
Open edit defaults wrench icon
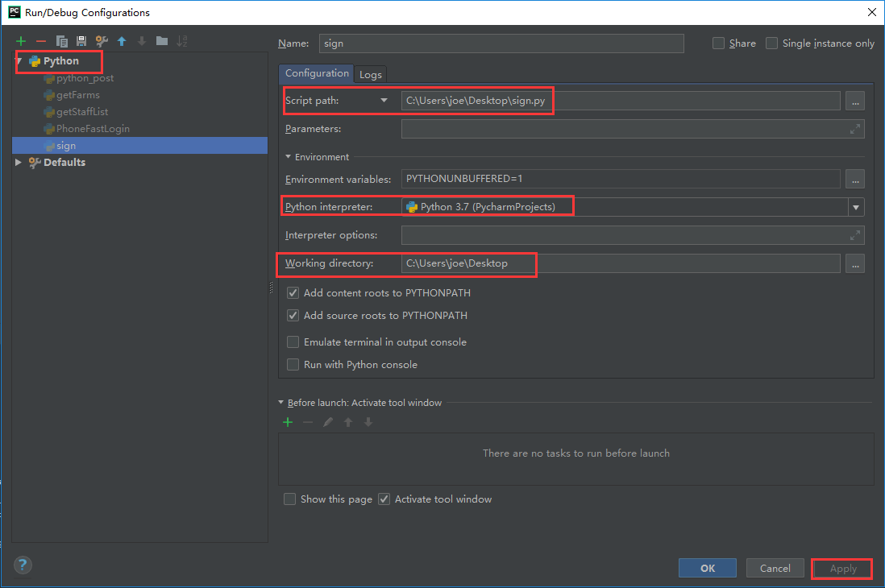102,41
